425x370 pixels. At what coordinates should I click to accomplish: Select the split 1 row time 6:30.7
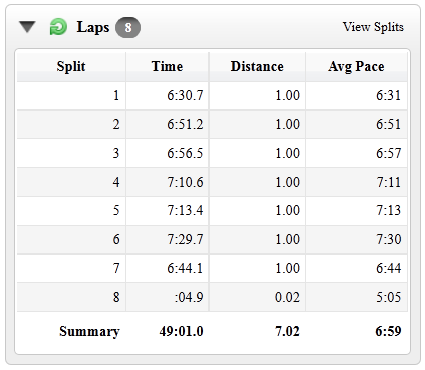click(x=185, y=95)
